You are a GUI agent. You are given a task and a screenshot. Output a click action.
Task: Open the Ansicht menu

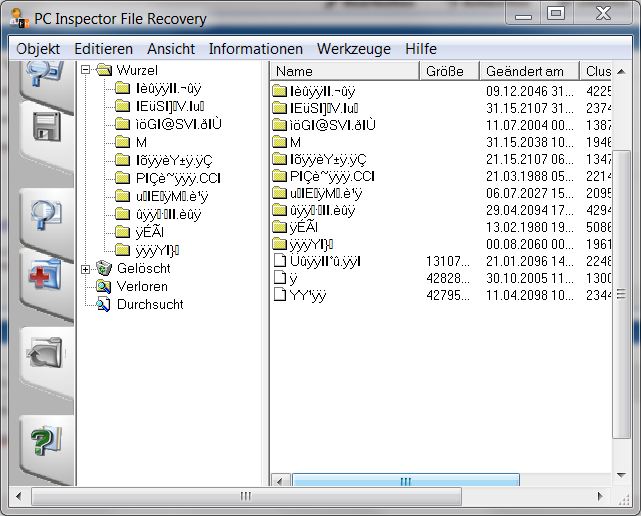click(171, 49)
